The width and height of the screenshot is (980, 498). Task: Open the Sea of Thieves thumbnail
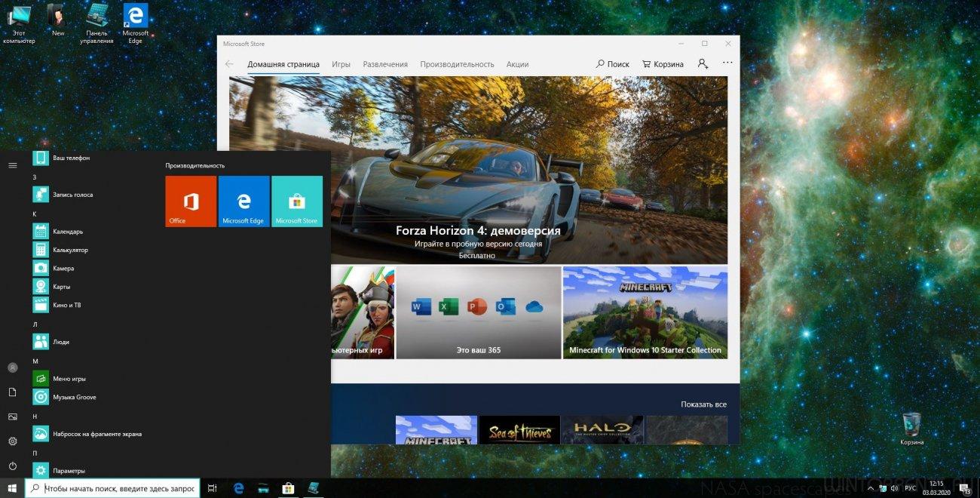tap(519, 429)
